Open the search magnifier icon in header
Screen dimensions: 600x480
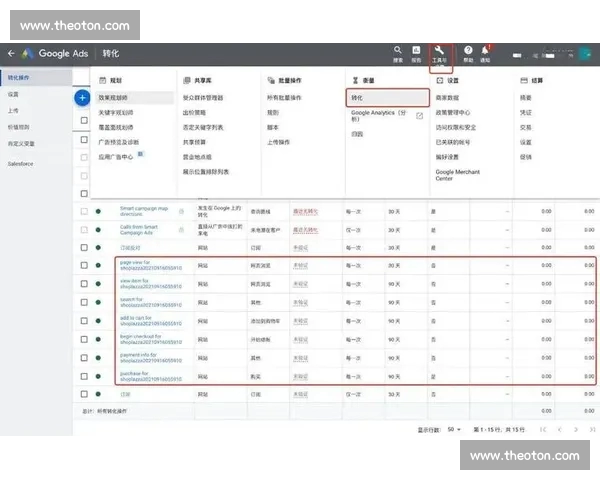[398, 51]
